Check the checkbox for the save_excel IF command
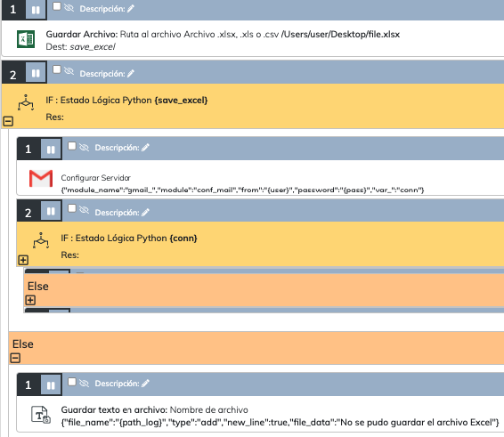Viewport: 504px width, 437px height. point(57,69)
